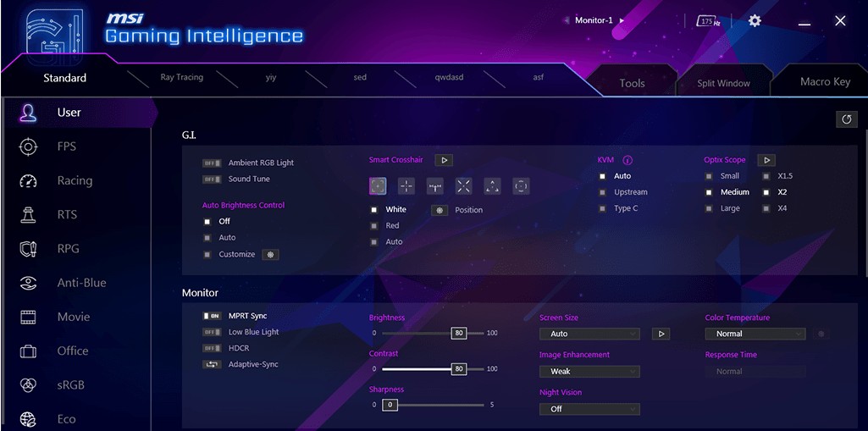Open the sed profile tab
The image size is (868, 431).
tap(360, 77)
